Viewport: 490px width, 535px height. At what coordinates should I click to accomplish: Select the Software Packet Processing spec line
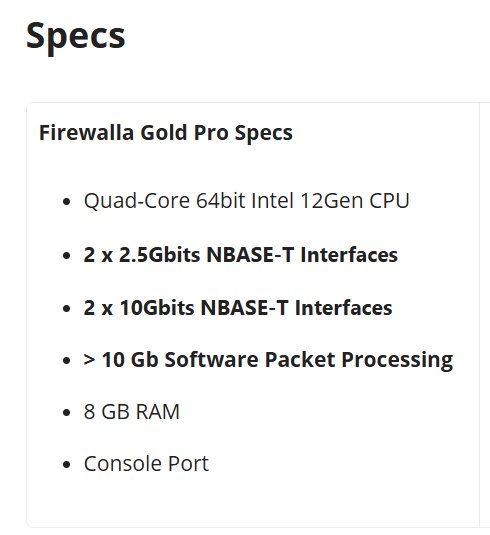point(268,360)
